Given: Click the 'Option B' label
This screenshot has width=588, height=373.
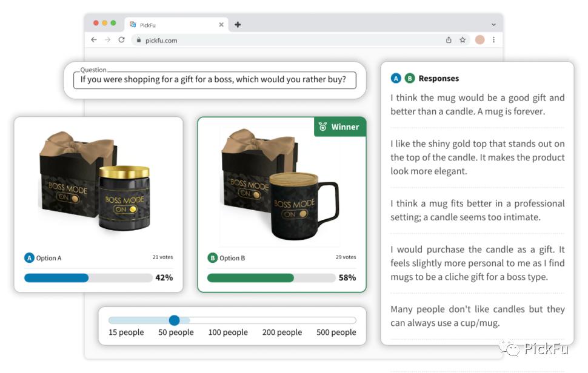Looking at the screenshot, I should (232, 258).
